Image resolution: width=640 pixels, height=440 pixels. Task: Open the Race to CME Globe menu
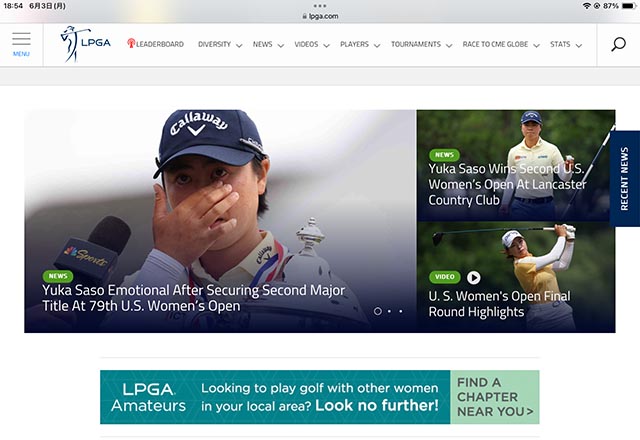[495, 44]
